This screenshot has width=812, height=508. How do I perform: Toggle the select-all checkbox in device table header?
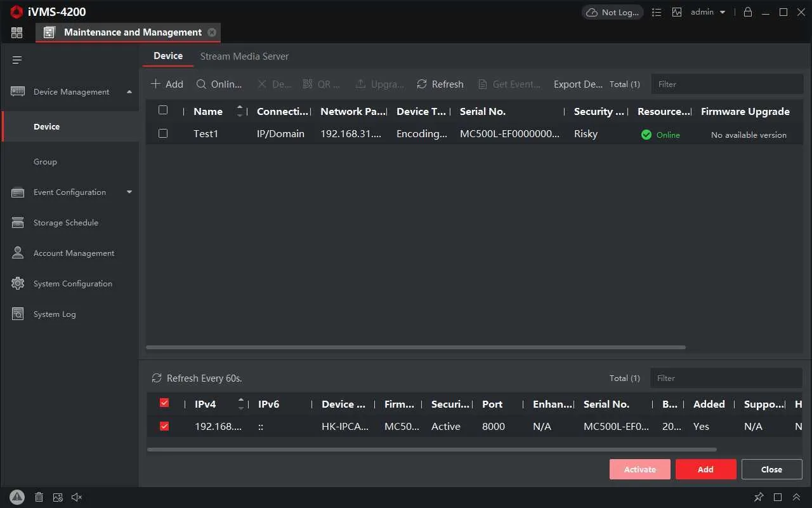(x=163, y=110)
